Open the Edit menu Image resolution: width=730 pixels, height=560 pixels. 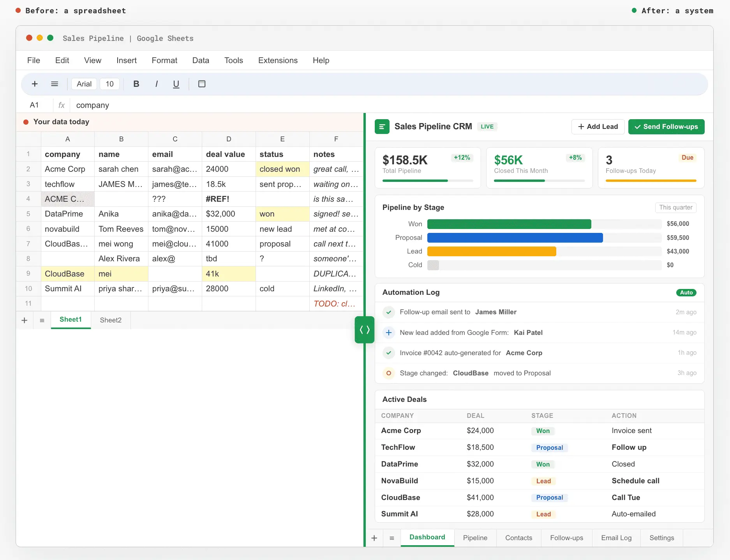[62, 60]
